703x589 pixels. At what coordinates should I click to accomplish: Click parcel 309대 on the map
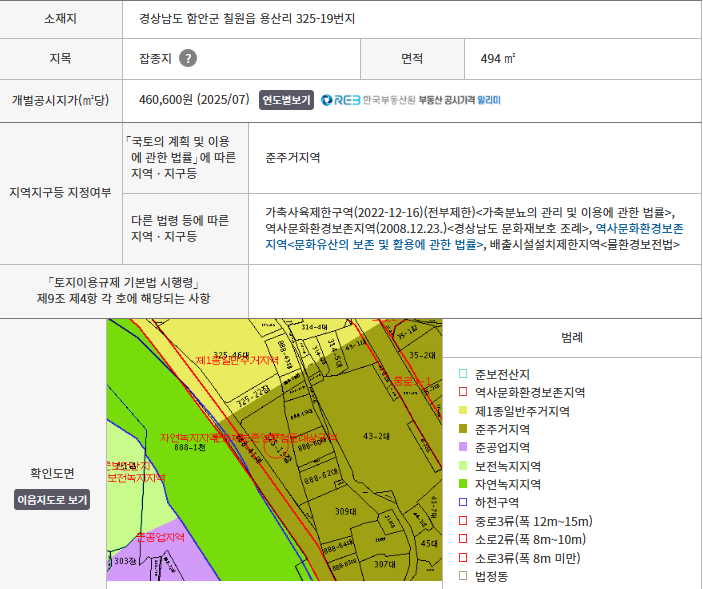tap(345, 511)
